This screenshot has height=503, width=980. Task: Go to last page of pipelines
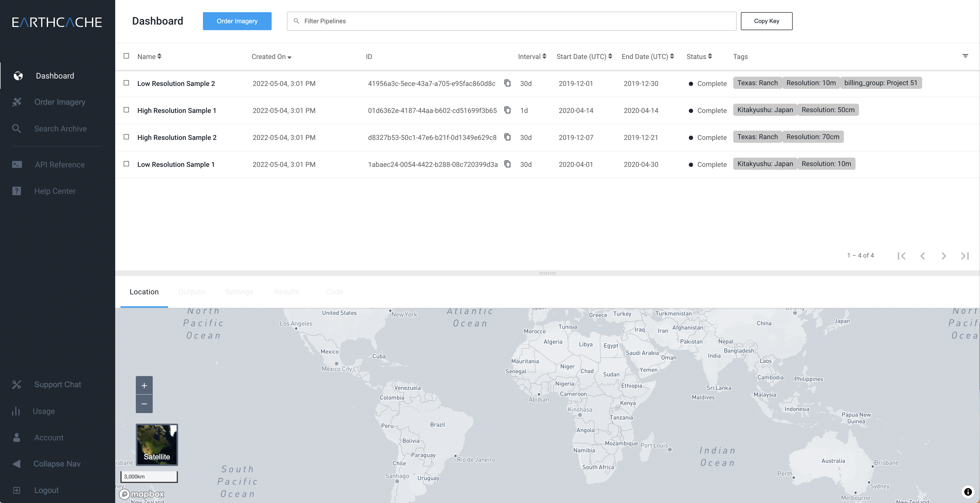pyautogui.click(x=965, y=256)
